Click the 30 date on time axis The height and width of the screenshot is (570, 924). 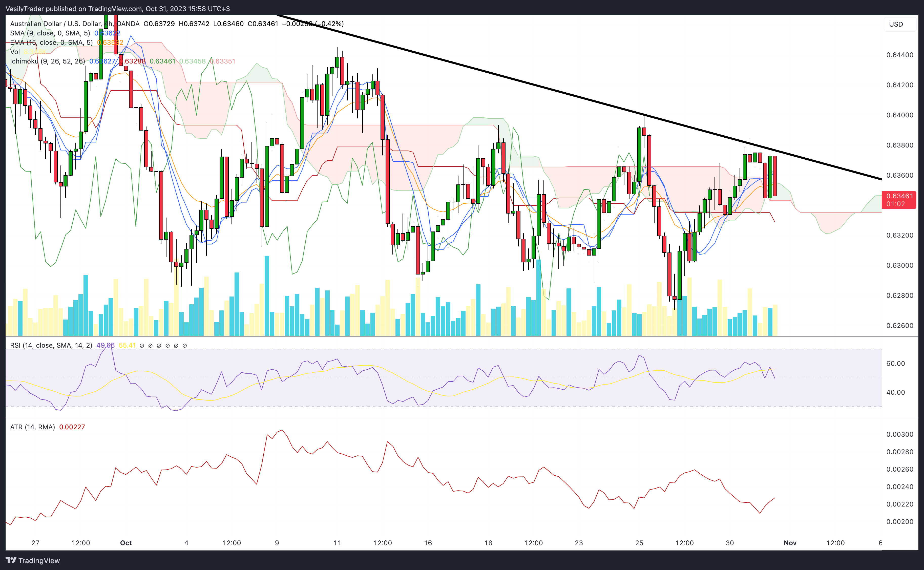point(730,543)
